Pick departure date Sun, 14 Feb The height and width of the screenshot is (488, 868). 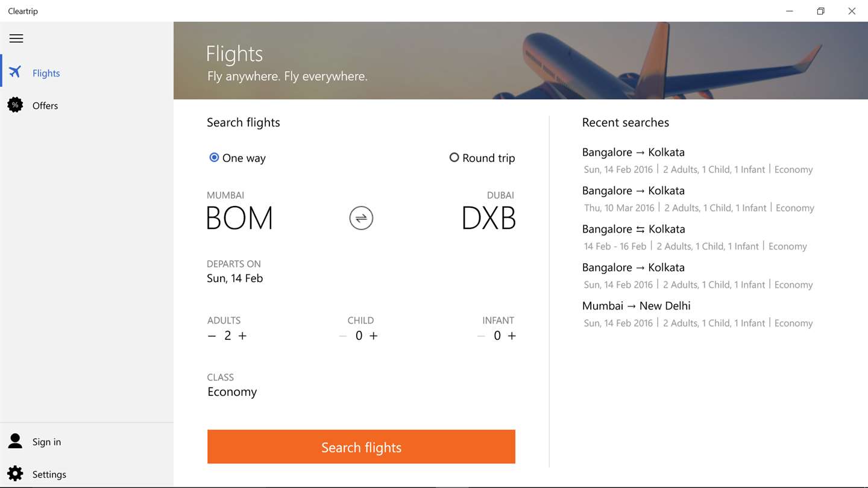pos(234,278)
